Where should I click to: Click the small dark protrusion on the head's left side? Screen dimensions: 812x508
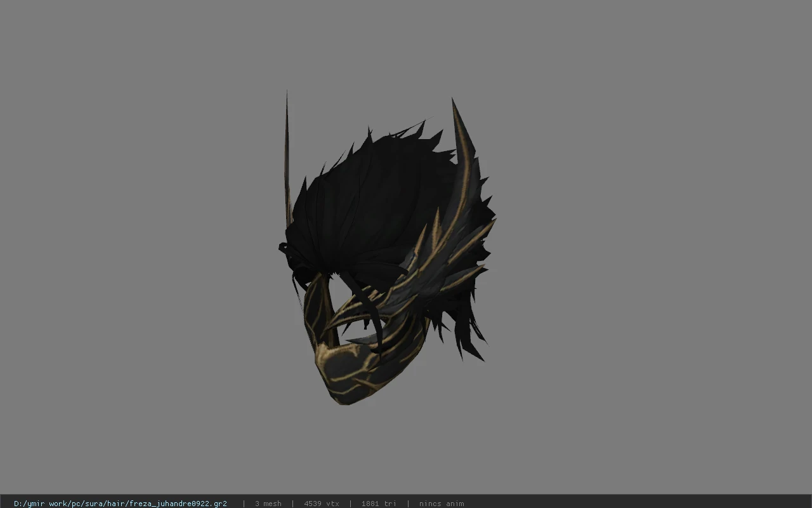point(284,248)
